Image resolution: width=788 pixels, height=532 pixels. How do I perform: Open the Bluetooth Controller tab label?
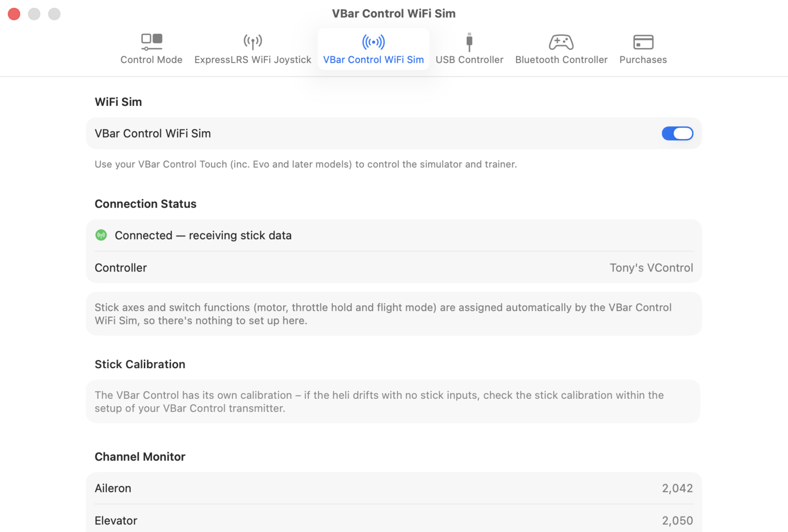[561, 59]
